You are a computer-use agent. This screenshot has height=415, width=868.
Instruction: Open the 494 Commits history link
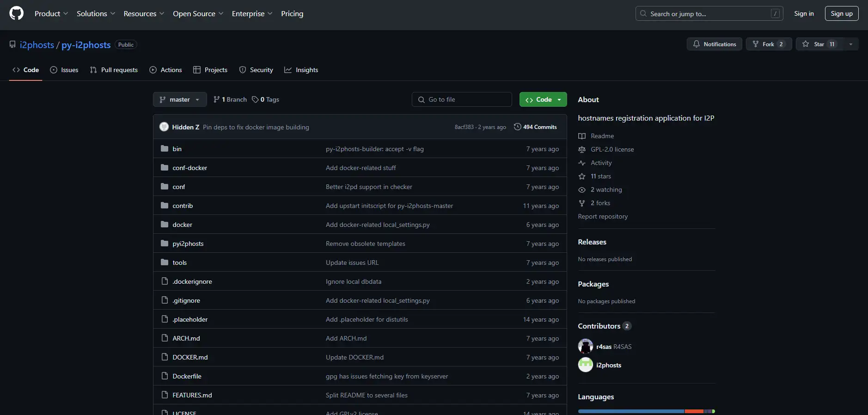pos(535,127)
